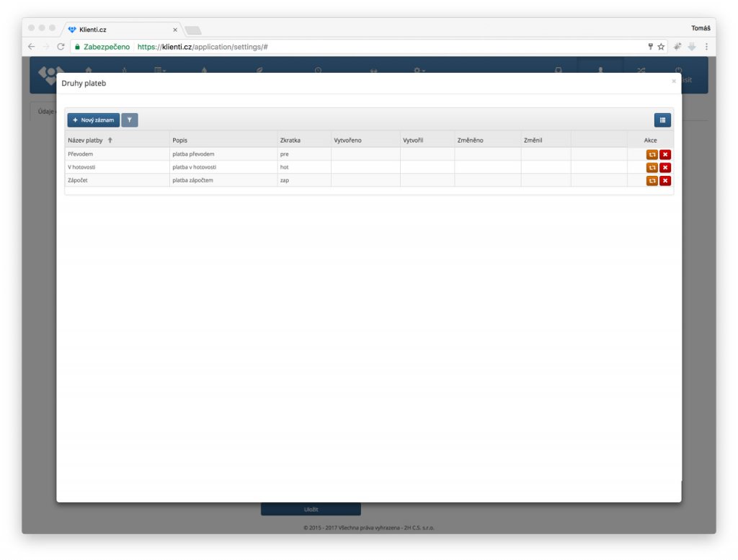The image size is (738, 560).
Task: Open the table filter funnel icon
Action: point(130,120)
